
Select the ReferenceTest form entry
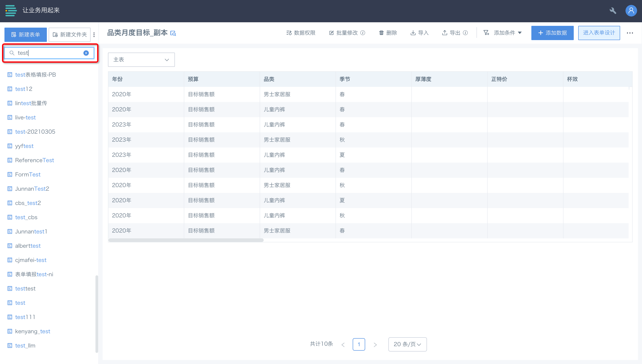coord(35,160)
